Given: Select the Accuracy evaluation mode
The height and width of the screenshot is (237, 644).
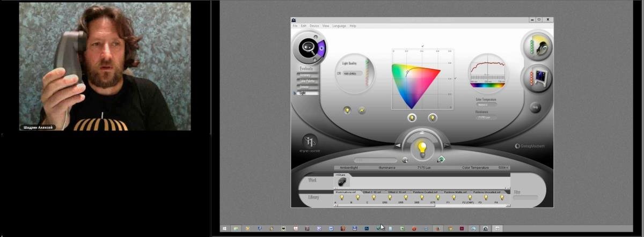Looking at the screenshot, I should (x=308, y=75).
